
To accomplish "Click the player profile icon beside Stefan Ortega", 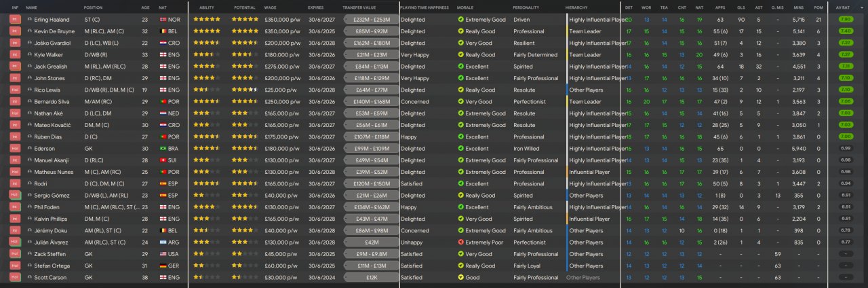I will (x=30, y=266).
